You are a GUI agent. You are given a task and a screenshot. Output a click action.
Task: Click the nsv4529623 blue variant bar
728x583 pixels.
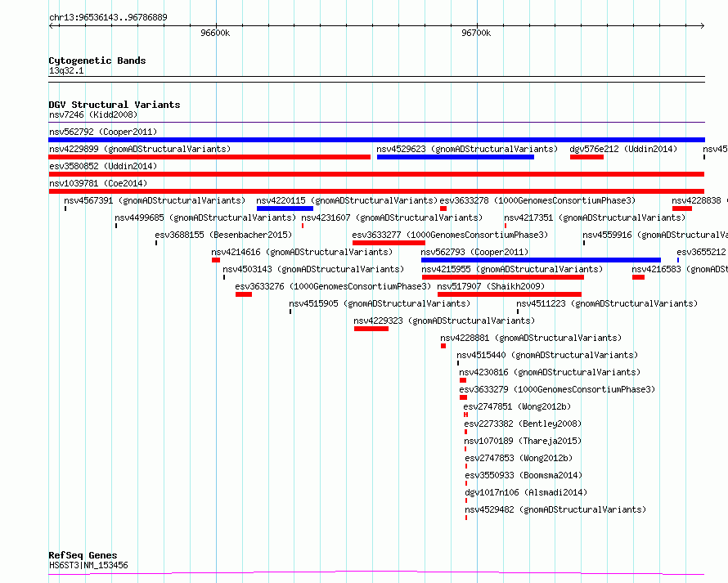456,157
